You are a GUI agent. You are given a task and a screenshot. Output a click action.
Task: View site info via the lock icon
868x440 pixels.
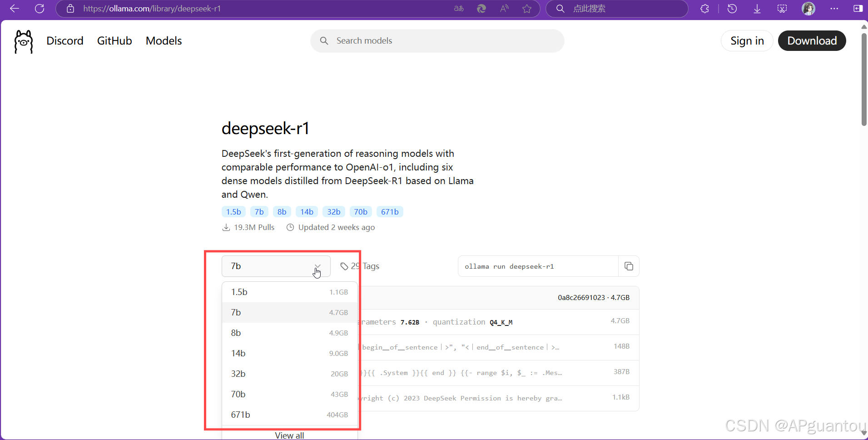point(70,9)
